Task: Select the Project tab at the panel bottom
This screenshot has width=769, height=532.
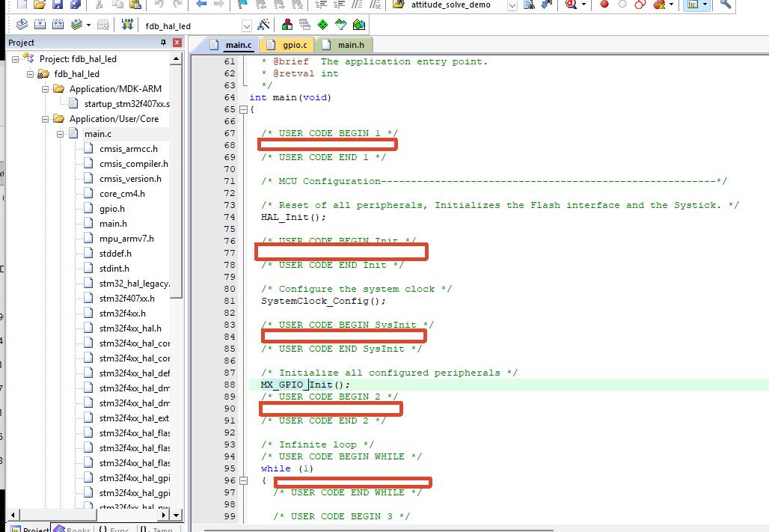Action: [31, 529]
